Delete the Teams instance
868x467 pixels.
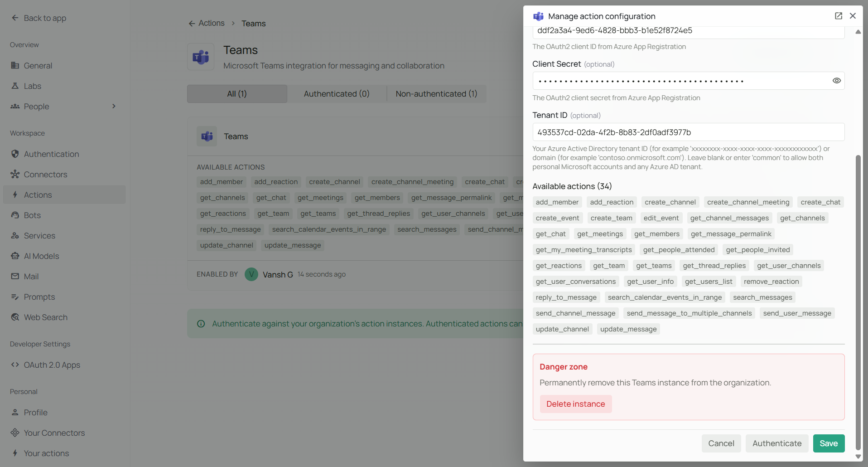point(575,404)
